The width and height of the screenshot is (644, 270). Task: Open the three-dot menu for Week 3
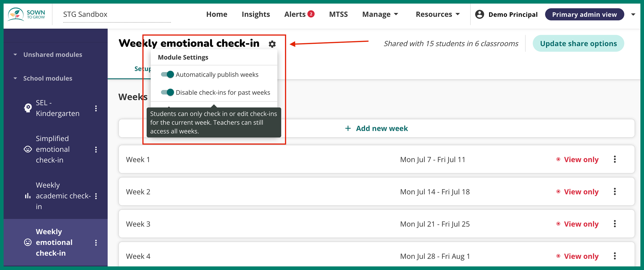coord(615,224)
